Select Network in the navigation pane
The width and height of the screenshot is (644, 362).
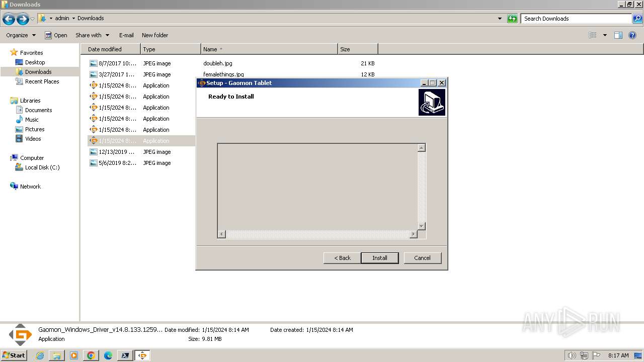pos(30,187)
